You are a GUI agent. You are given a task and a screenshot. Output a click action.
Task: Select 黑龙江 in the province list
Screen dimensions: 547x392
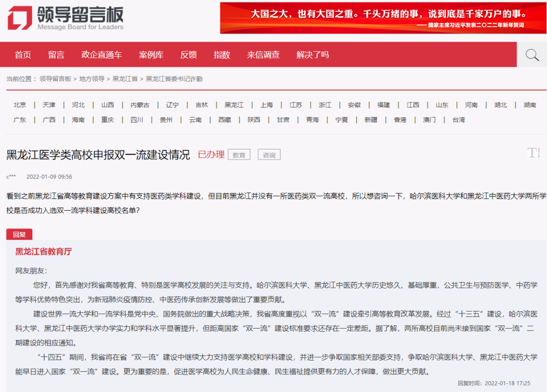(x=234, y=105)
